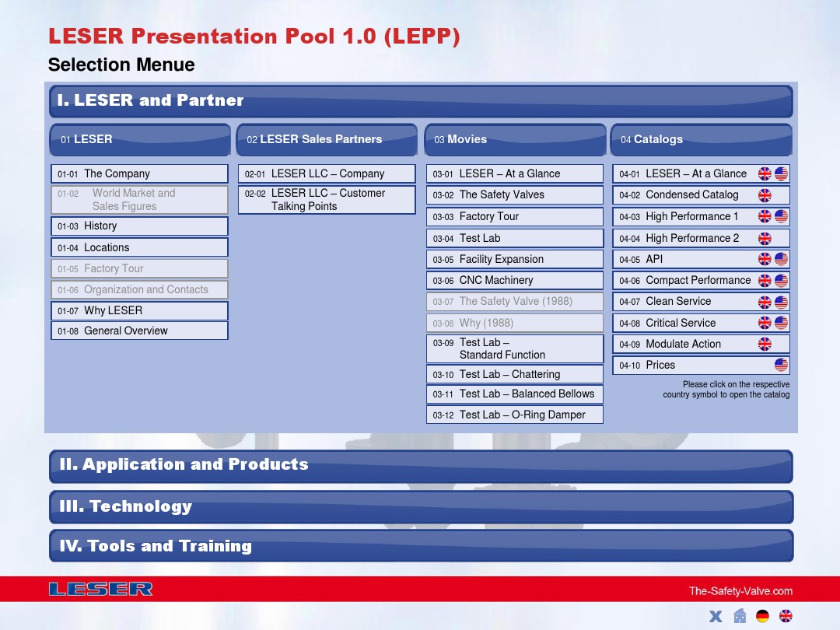
Task: Open 03-03 Factory Tour movie
Action: pos(514,216)
